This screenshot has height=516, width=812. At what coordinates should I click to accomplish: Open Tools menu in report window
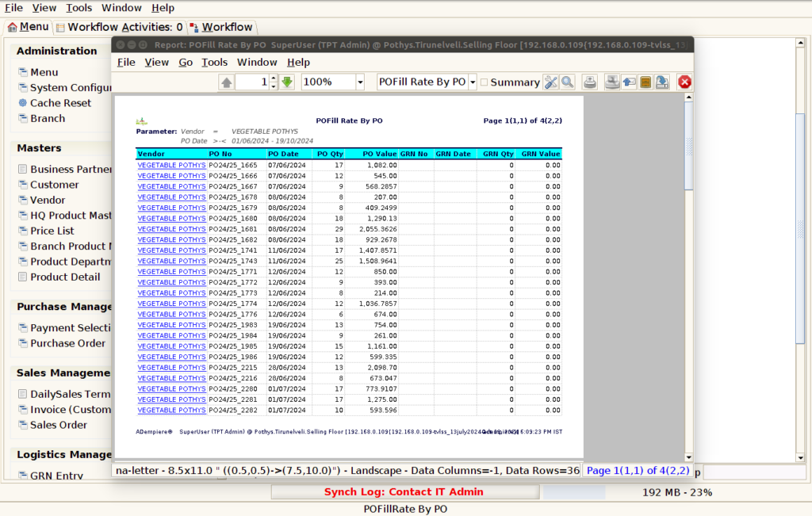[x=214, y=62]
